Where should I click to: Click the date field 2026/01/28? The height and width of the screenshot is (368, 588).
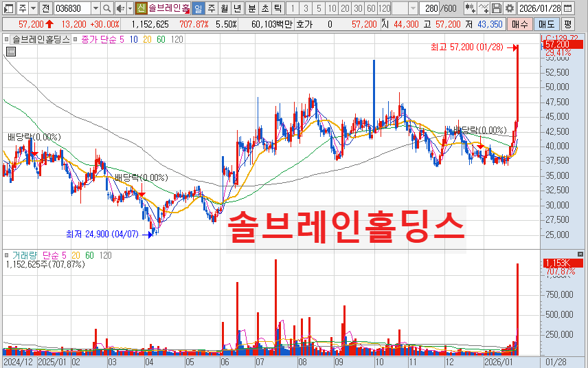540,8
